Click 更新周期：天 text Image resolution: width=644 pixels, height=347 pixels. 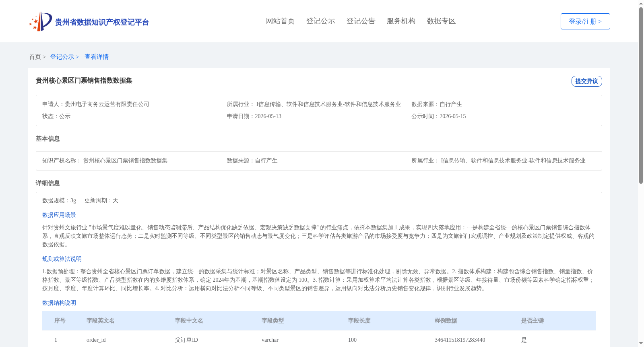101,200
